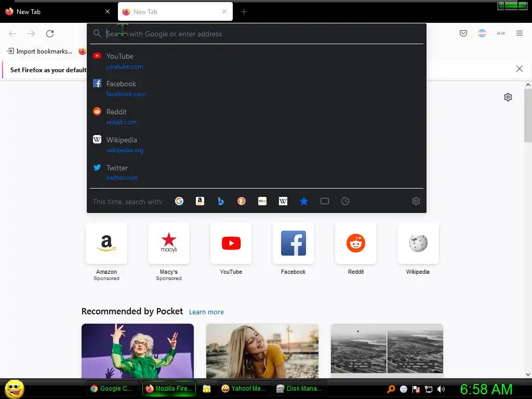
Task: Open new tab page personalize gear
Action: 508,97
